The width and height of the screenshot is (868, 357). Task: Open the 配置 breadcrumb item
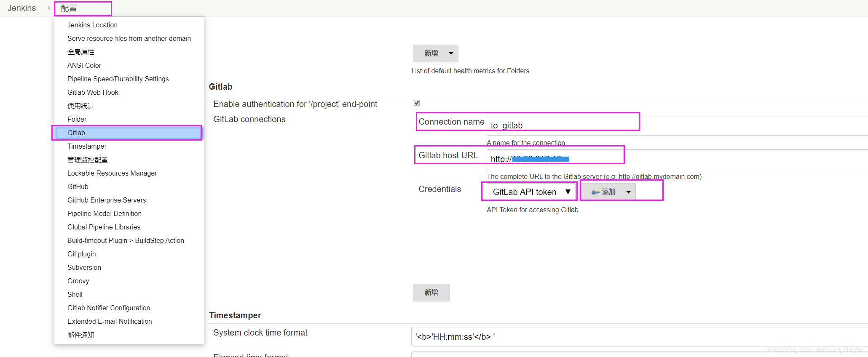[69, 8]
